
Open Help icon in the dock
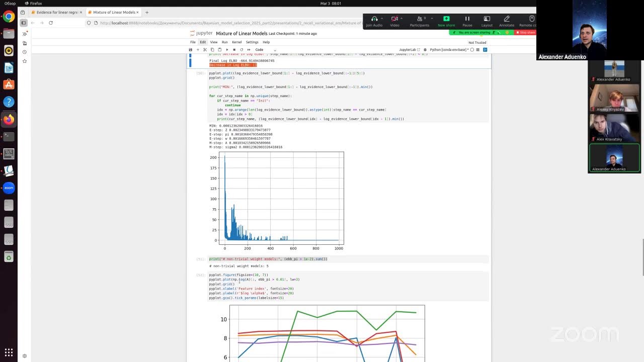(9, 102)
